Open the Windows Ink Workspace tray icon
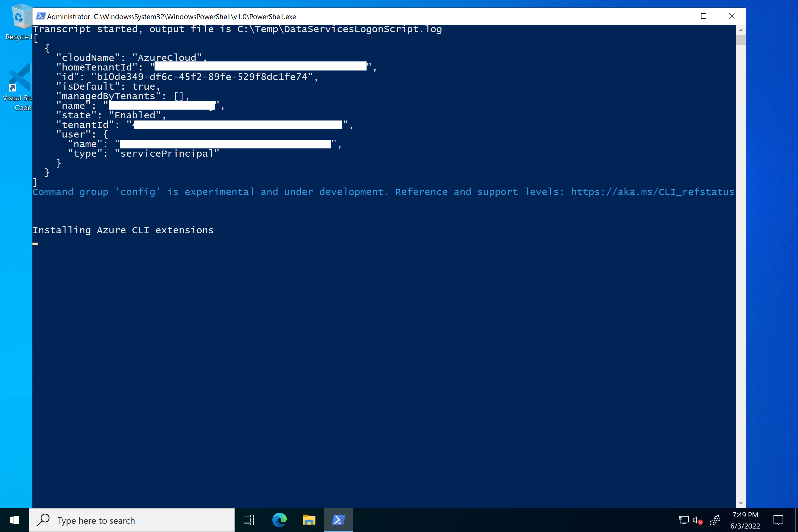 coord(715,520)
